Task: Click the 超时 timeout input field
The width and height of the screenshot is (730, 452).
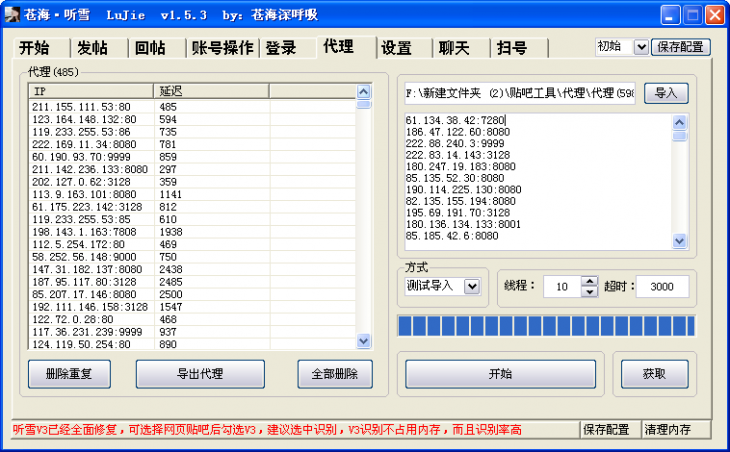Action: [661, 286]
